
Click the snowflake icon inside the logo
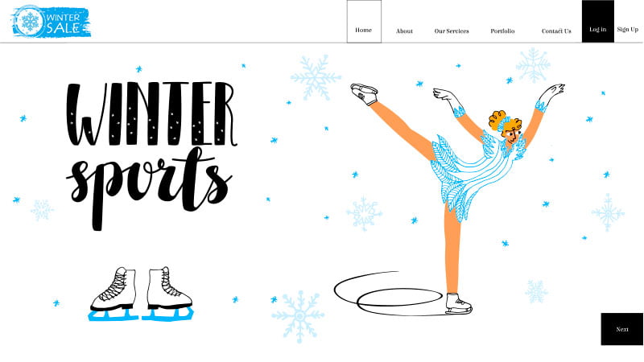(30, 22)
